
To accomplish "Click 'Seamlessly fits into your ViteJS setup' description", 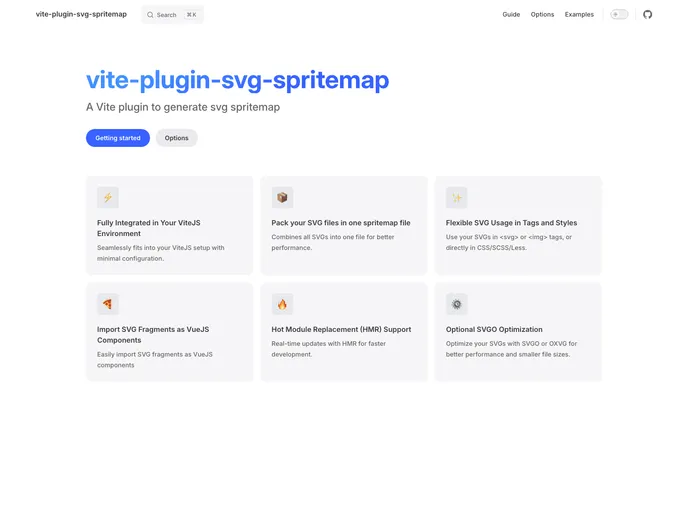I will (x=161, y=253).
